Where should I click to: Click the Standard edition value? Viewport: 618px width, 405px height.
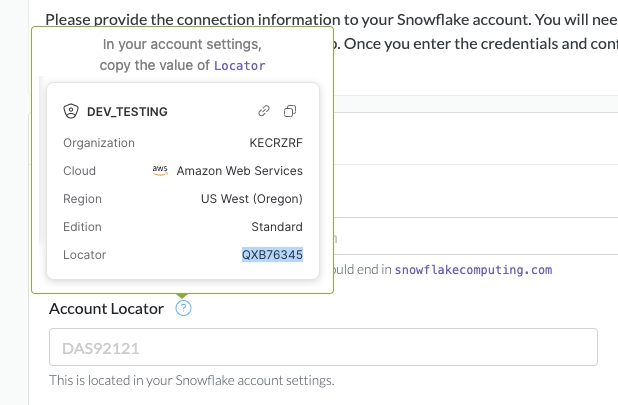pyautogui.click(x=277, y=227)
